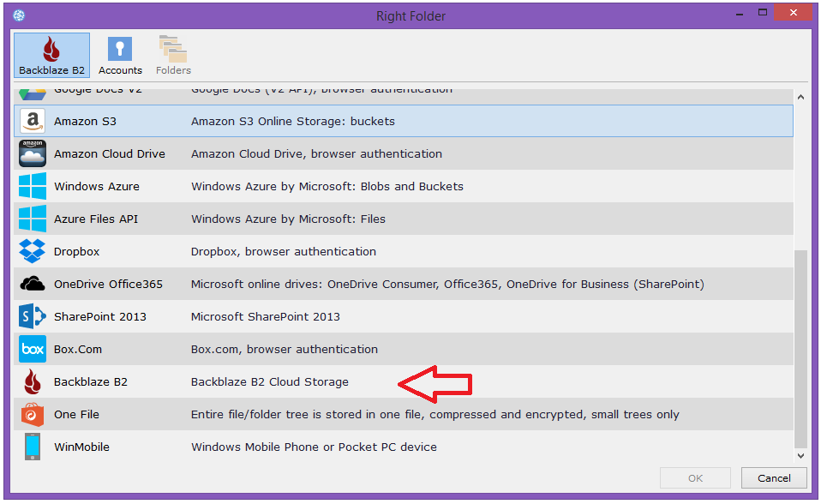Select the partially visible Google Docs row
Screen dimensions: 821x504
click(x=257, y=93)
